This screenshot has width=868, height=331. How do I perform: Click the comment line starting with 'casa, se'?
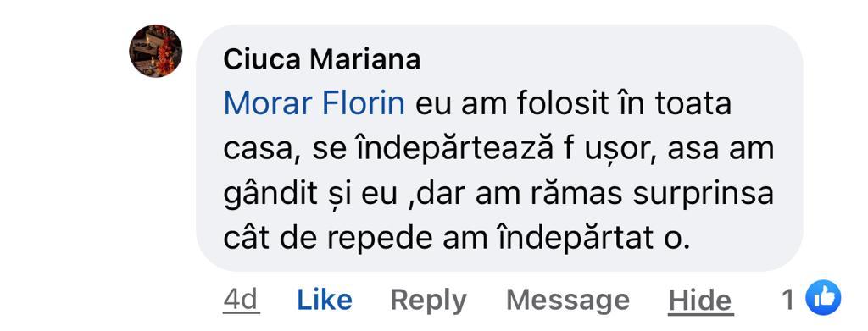coord(498,150)
